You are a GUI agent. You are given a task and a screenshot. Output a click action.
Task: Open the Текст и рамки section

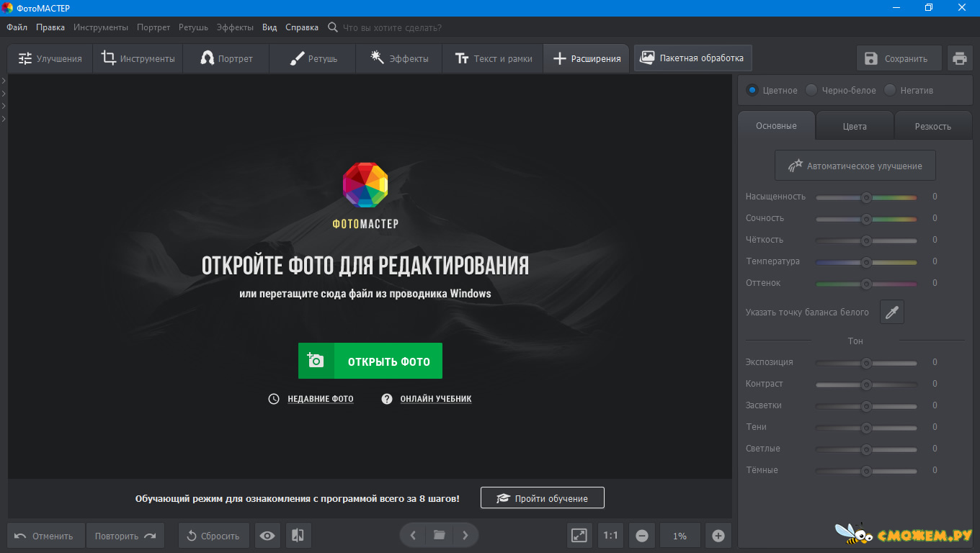click(x=493, y=58)
